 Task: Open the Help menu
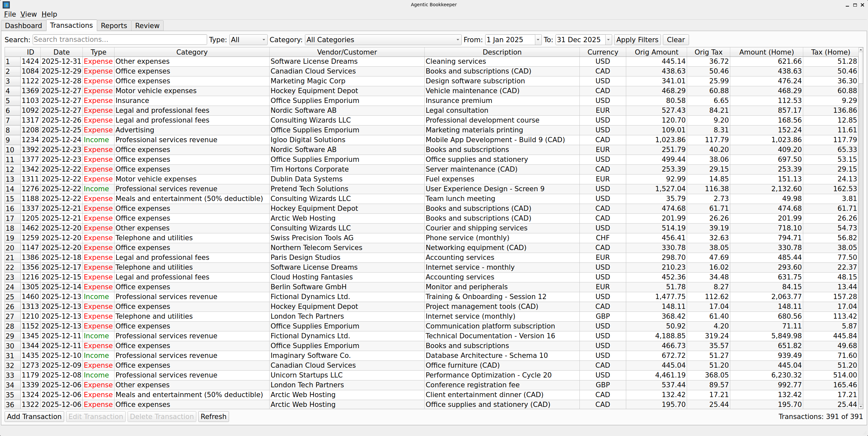click(x=49, y=14)
